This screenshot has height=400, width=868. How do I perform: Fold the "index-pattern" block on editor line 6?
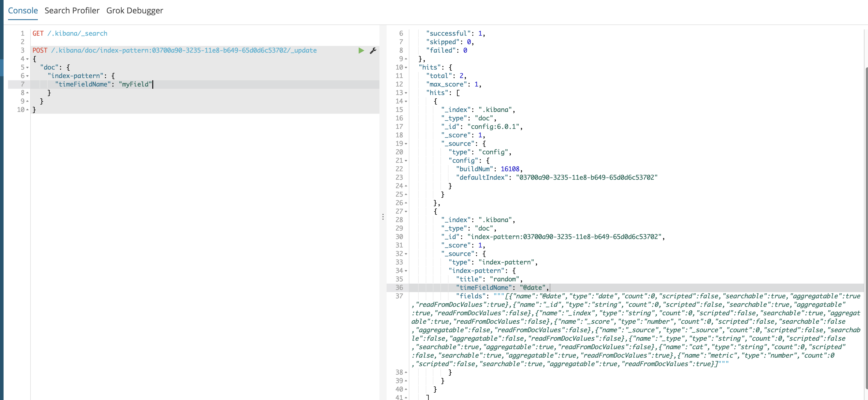pos(28,76)
